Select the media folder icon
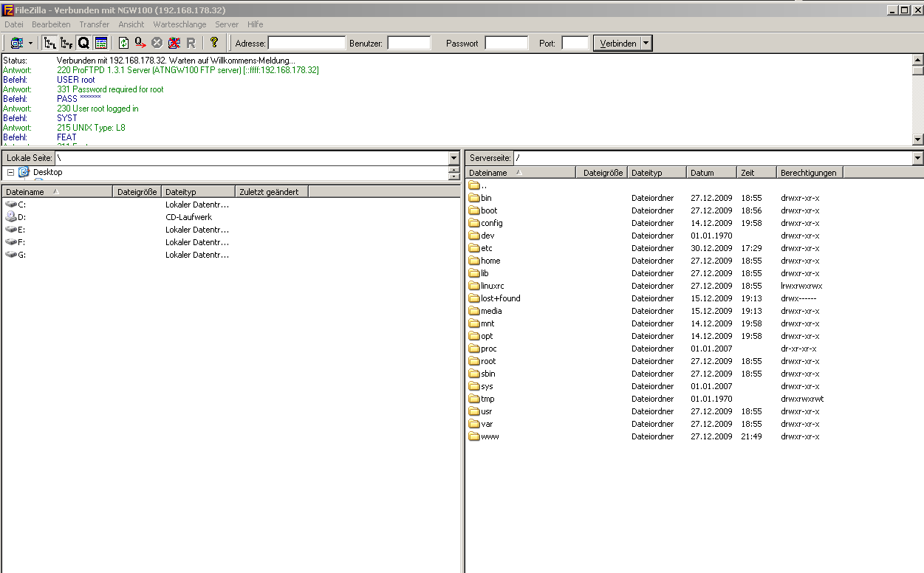Viewport: 924px width, 573px height. click(x=474, y=311)
